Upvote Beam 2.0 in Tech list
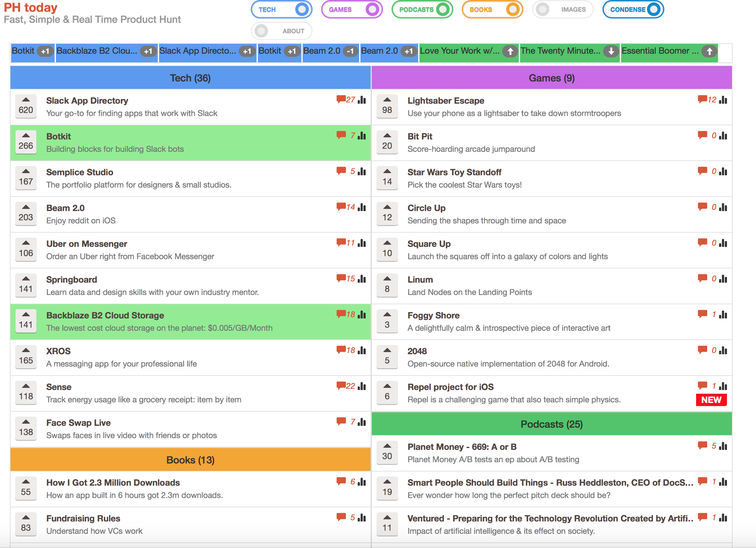Screen dimensions: 756x548 tap(26, 214)
